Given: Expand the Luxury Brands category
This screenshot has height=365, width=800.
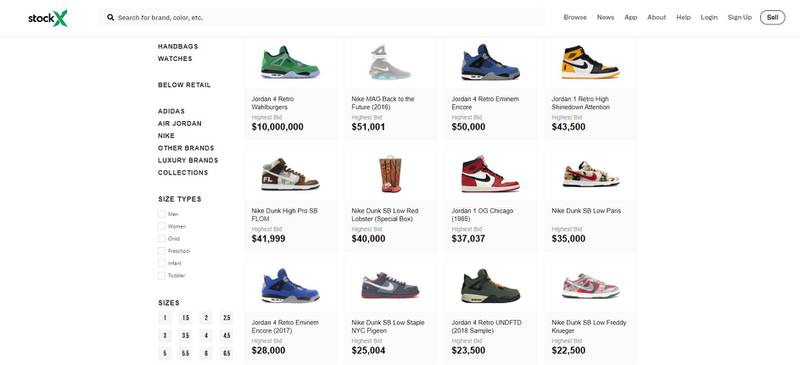Looking at the screenshot, I should coord(188,160).
